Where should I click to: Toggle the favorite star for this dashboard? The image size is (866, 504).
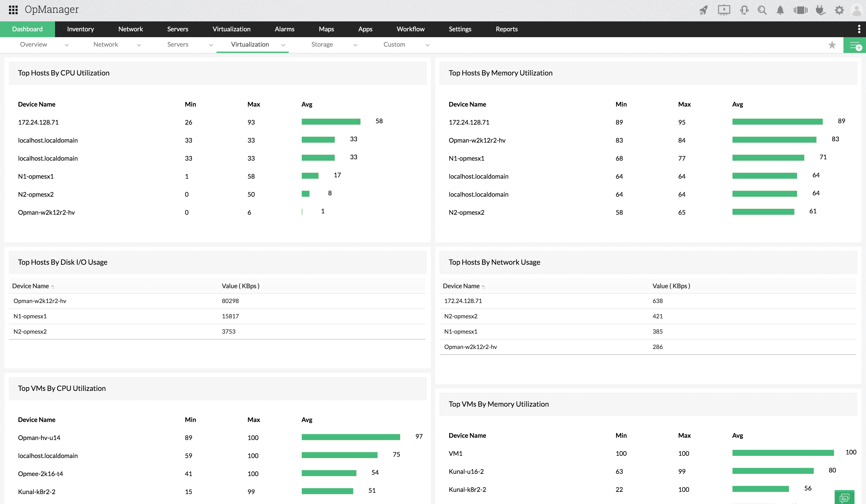pos(832,45)
